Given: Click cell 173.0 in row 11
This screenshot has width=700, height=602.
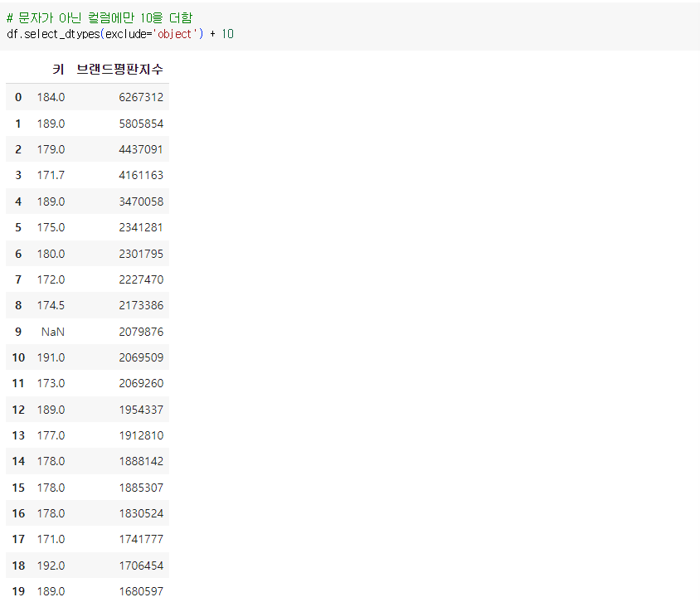Looking at the screenshot, I should coord(51,383).
